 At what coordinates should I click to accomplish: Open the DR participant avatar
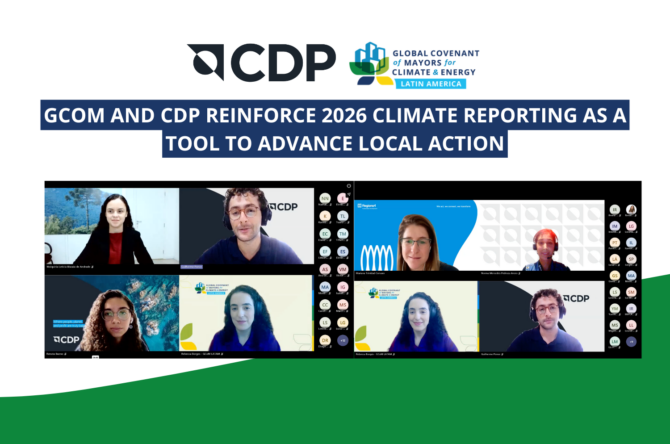tap(325, 340)
